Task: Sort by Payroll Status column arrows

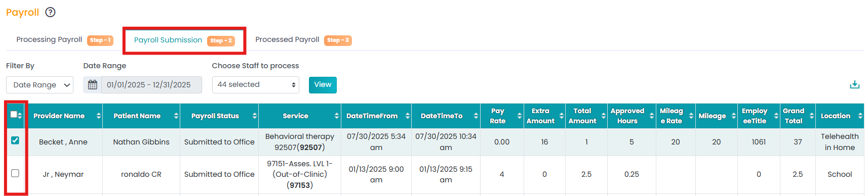Action: 254,116
